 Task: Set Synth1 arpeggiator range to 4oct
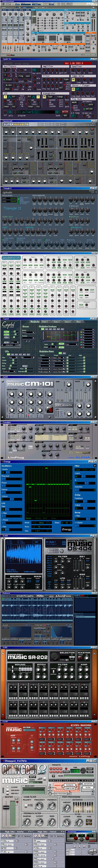pos(60,106)
